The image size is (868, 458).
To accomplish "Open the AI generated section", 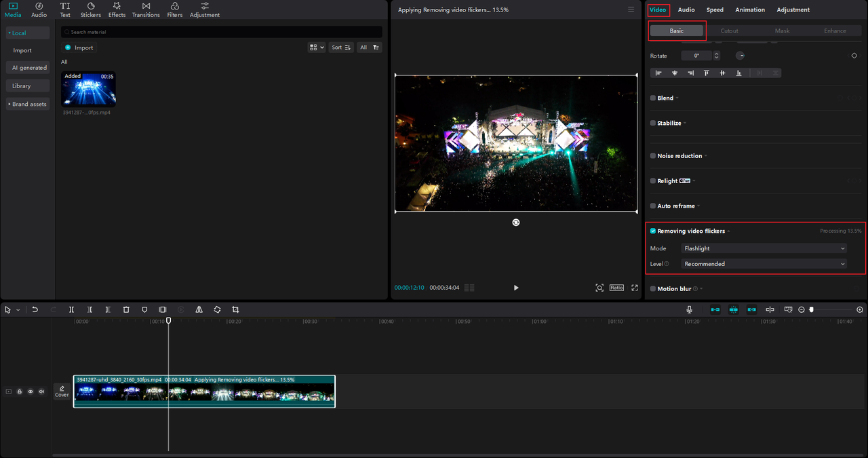I will pos(28,68).
